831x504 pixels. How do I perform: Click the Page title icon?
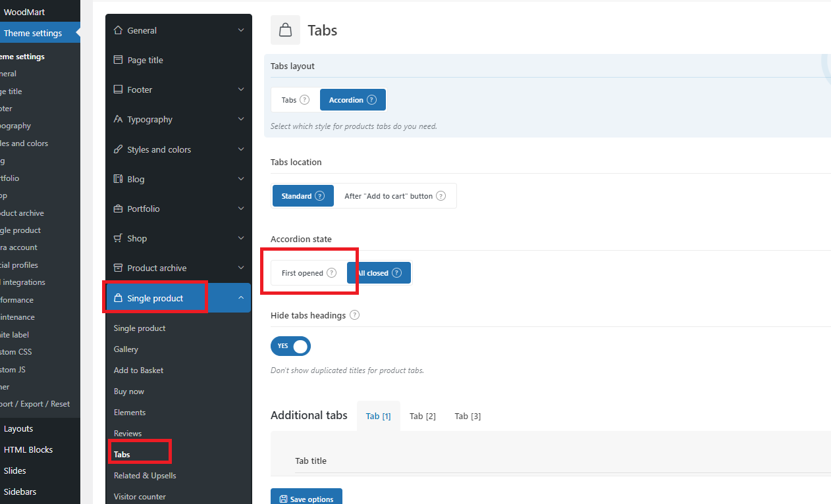pyautogui.click(x=119, y=60)
